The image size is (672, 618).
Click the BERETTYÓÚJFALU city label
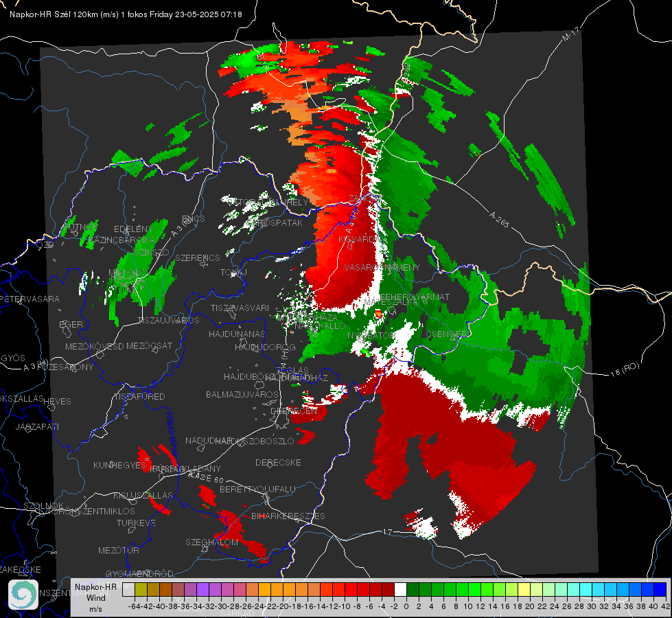point(257,489)
